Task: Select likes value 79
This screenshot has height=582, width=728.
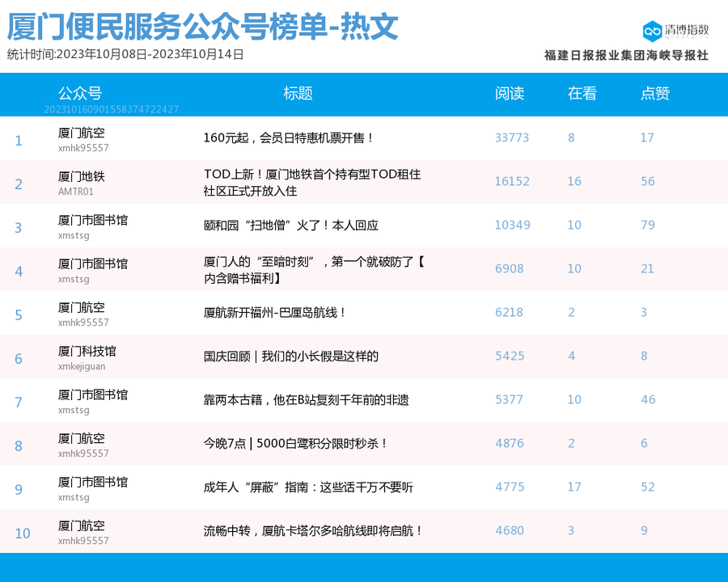Action: (x=648, y=225)
